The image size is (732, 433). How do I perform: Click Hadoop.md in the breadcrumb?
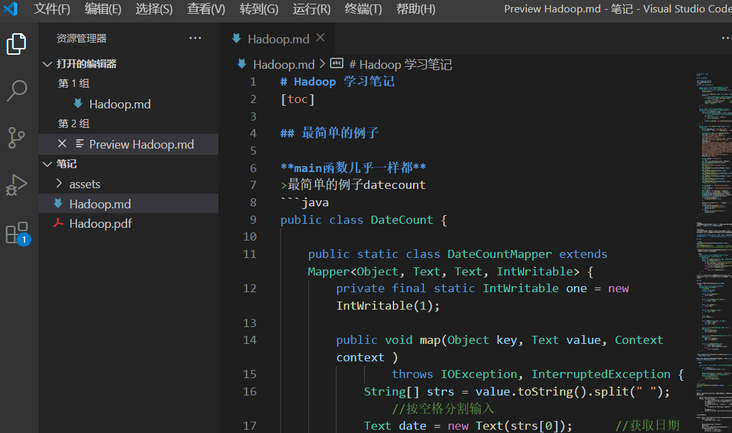coord(283,64)
